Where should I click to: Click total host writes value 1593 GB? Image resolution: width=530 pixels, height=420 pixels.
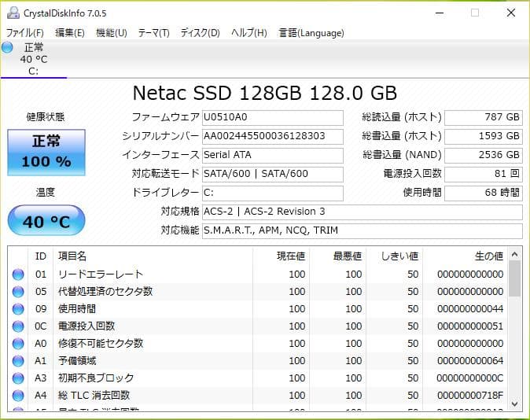(484, 136)
